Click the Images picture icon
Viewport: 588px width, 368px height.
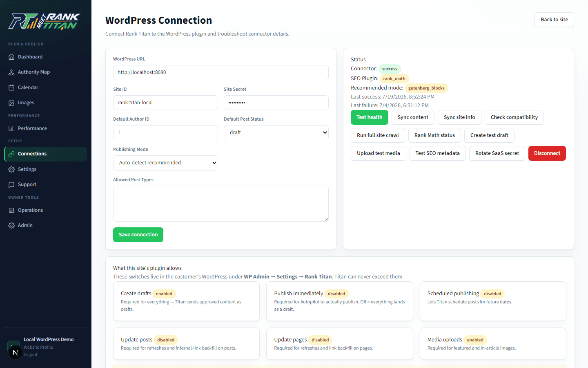click(x=11, y=103)
